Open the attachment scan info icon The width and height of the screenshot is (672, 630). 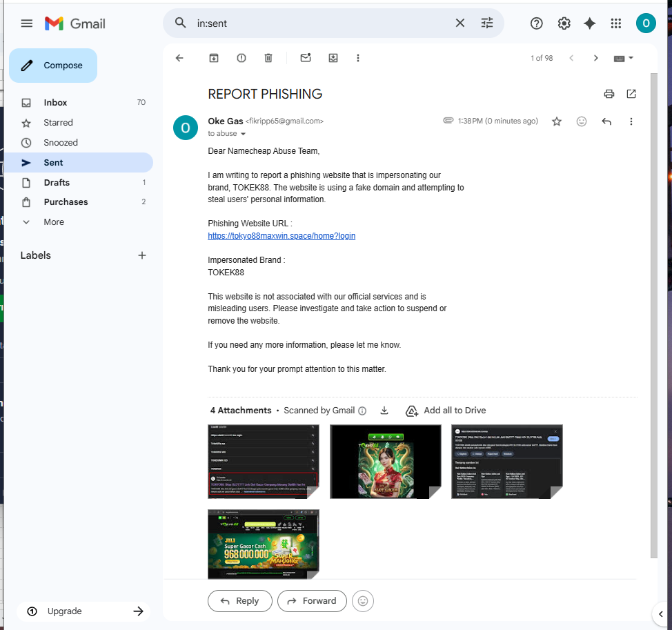(x=362, y=411)
